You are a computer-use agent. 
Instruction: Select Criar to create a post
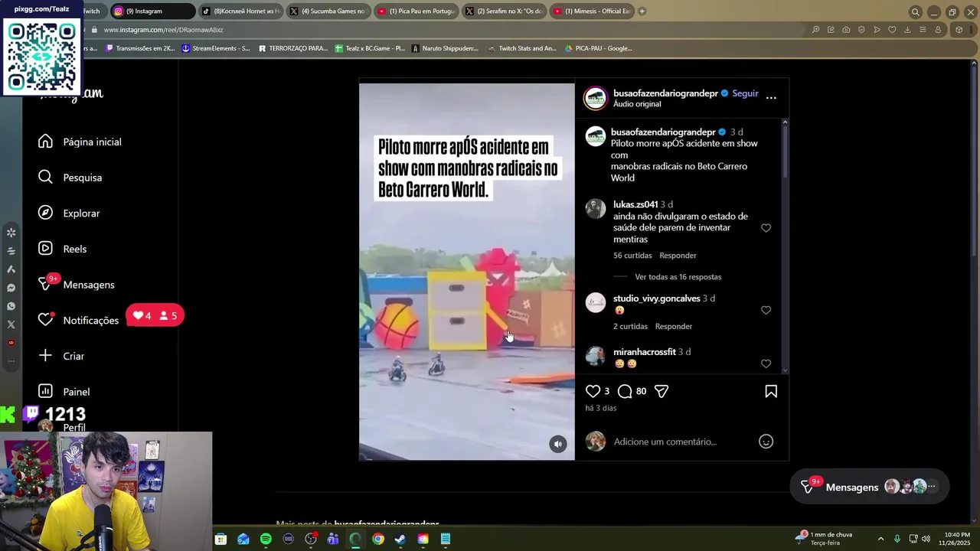tap(61, 356)
